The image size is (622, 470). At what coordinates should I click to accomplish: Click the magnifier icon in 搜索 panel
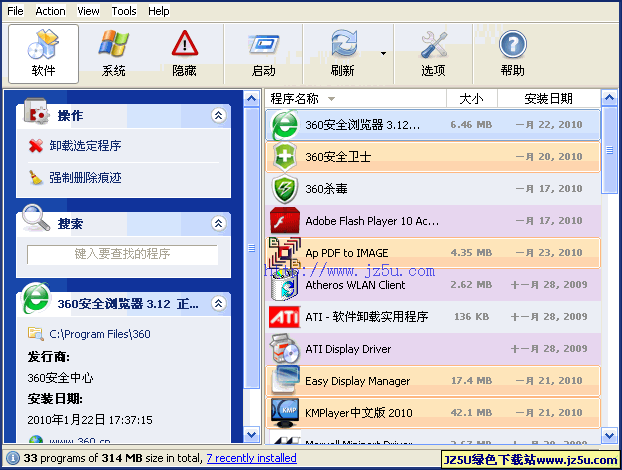pyautogui.click(x=36, y=217)
